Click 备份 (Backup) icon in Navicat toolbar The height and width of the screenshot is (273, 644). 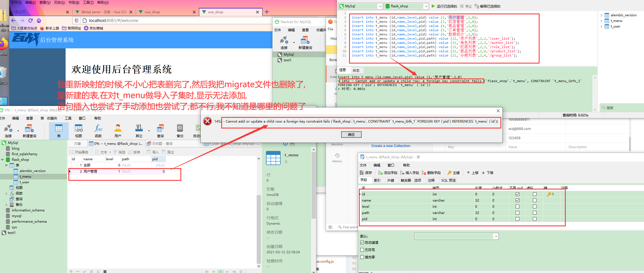click(x=180, y=131)
